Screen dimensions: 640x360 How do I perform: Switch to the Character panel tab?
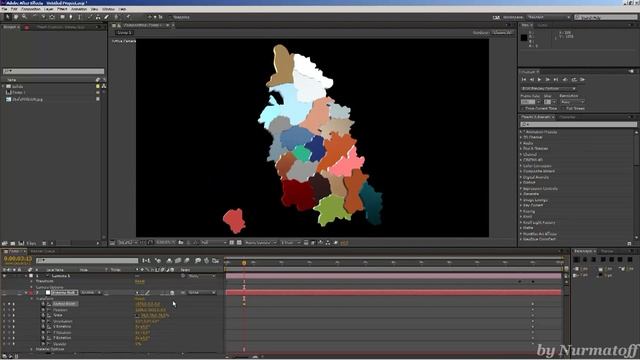click(x=568, y=117)
